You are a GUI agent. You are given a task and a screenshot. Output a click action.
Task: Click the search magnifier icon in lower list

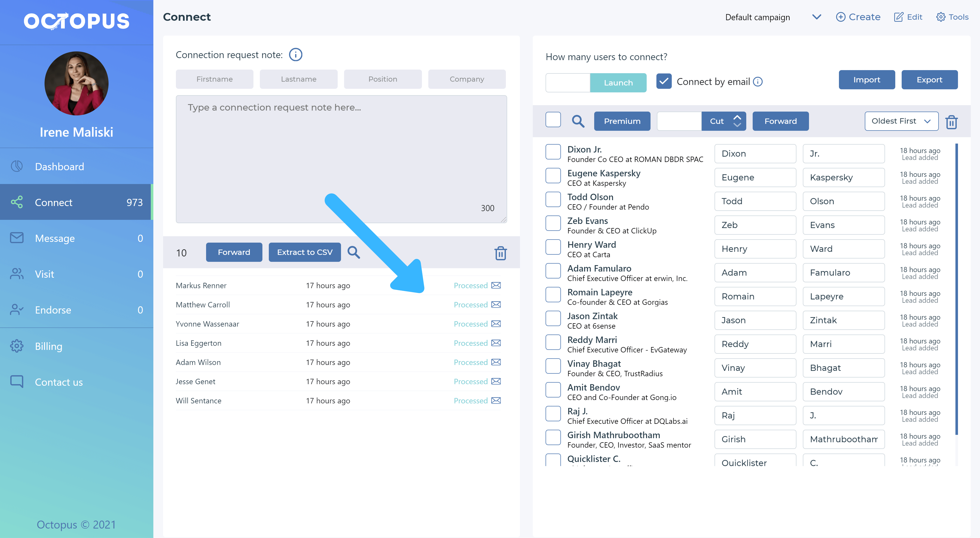click(x=353, y=252)
